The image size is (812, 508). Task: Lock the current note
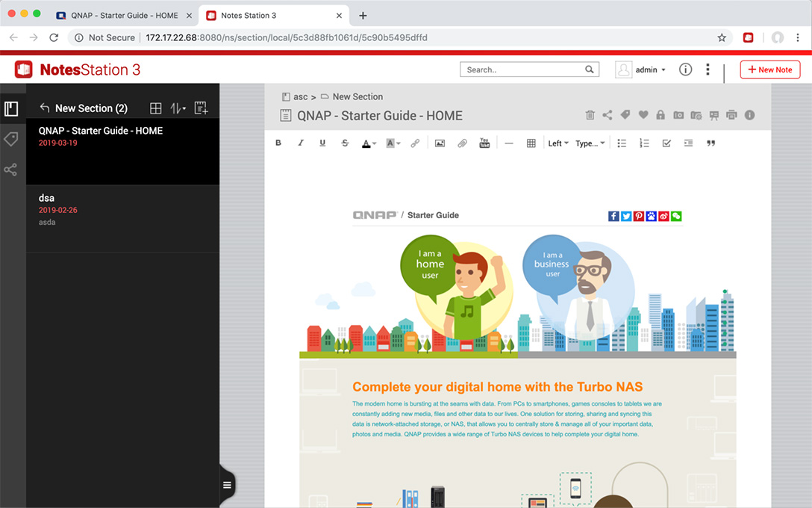click(x=660, y=115)
